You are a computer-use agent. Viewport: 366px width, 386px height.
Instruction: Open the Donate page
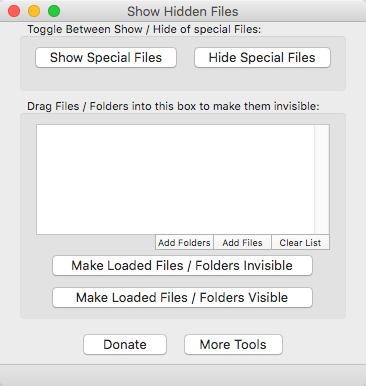tap(125, 344)
